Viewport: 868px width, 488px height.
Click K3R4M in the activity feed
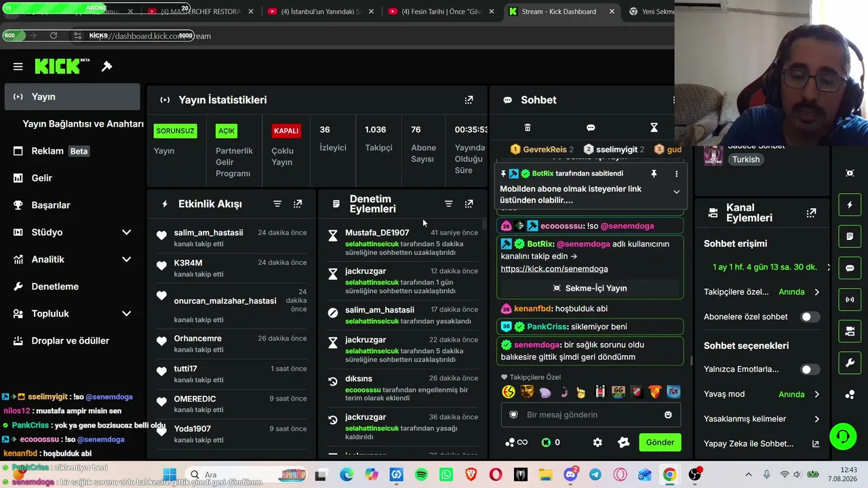pyautogui.click(x=188, y=263)
